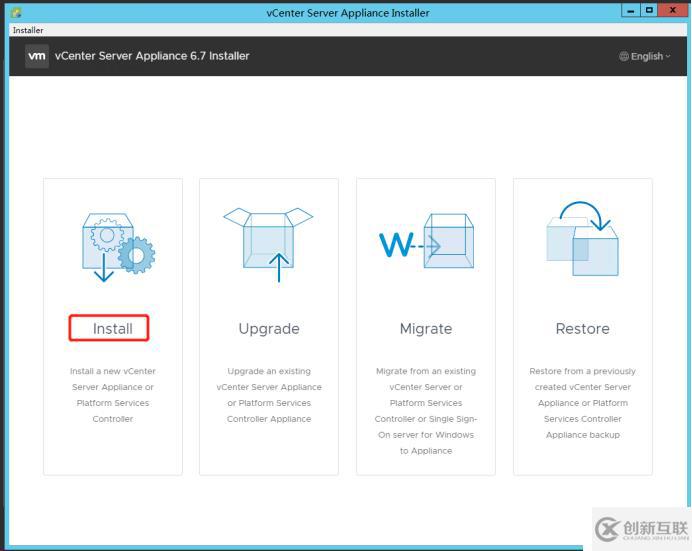
Task: Click the Restore backup boxes icon
Action: pyautogui.click(x=583, y=239)
